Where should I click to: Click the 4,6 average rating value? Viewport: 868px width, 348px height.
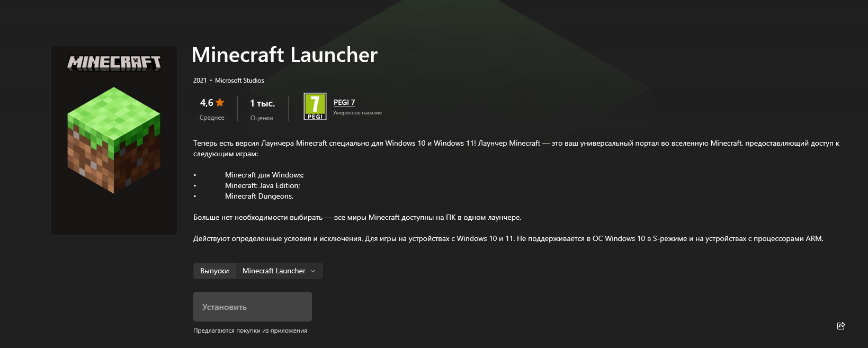(207, 103)
